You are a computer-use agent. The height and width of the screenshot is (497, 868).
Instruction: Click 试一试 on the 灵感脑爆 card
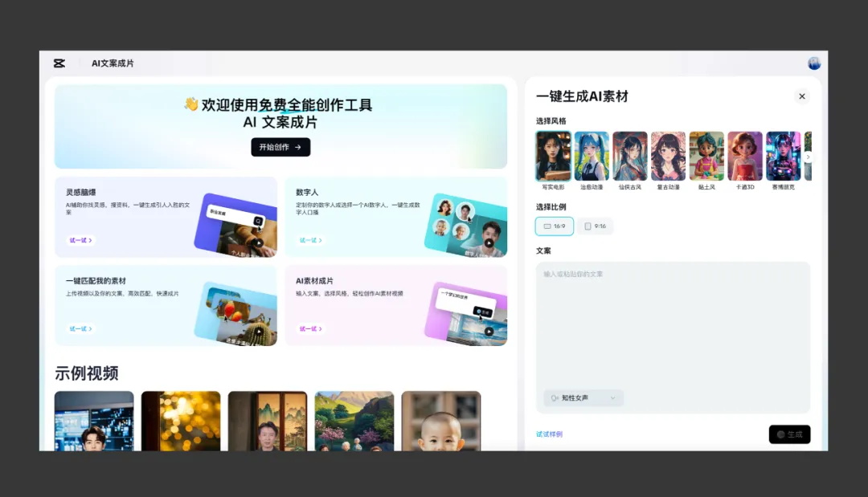(x=80, y=238)
